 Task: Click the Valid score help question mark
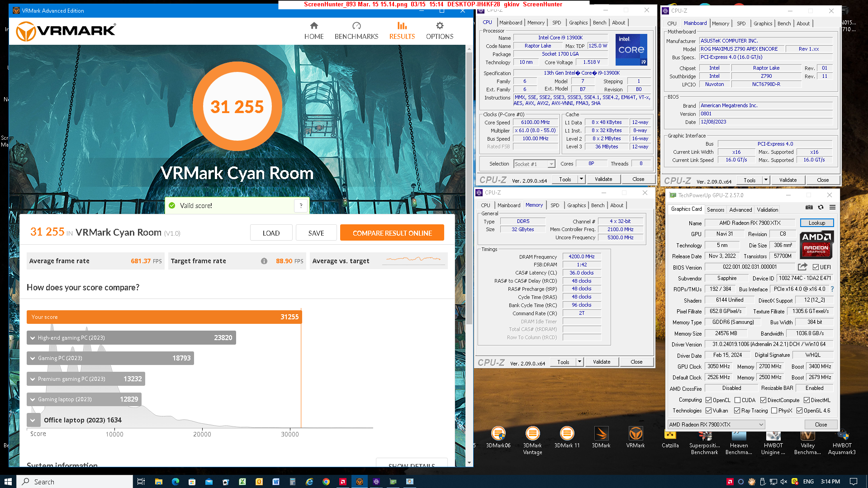301,206
